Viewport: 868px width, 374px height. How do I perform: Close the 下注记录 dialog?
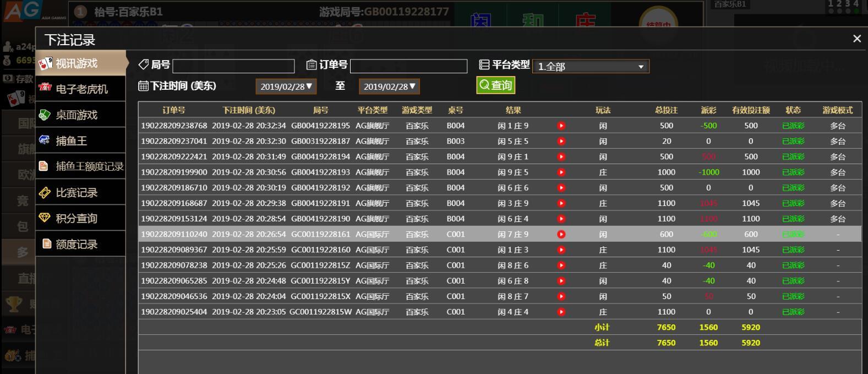pyautogui.click(x=856, y=39)
